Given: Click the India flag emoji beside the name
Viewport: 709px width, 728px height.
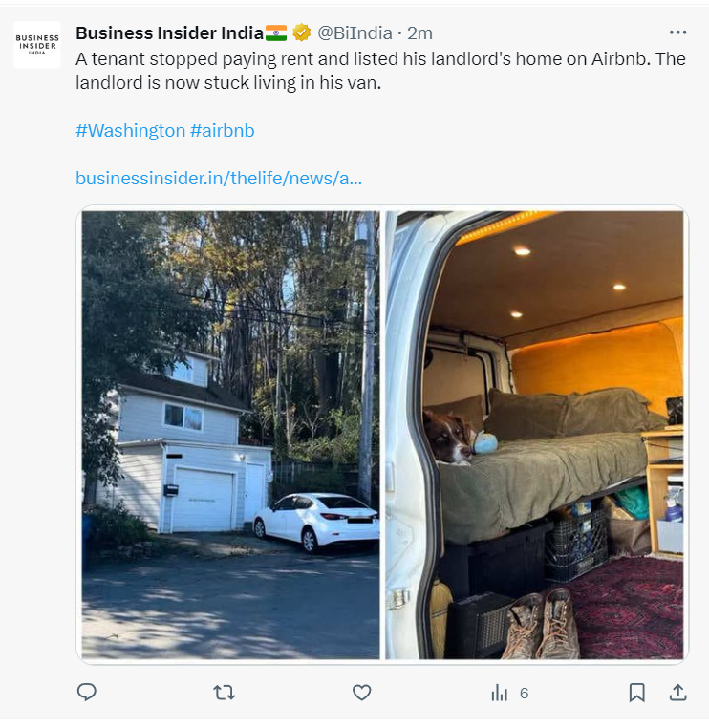Looking at the screenshot, I should (276, 32).
